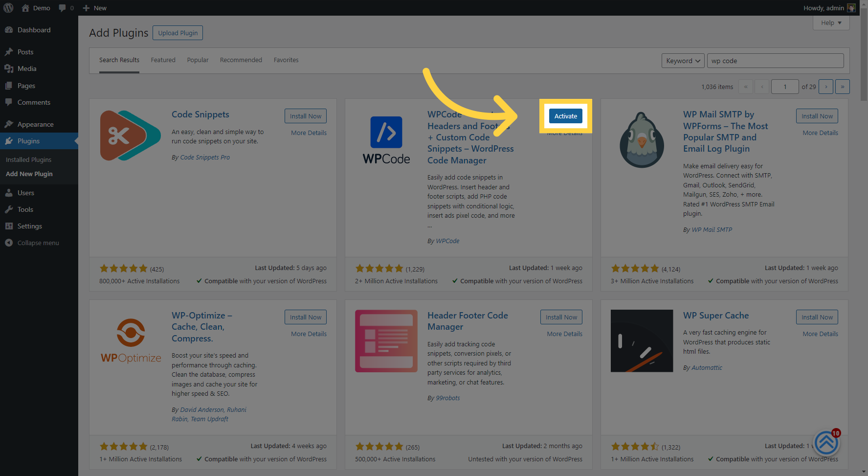Click the WP Super Cache gauge thumbnail
Viewport: 868px width, 476px height.
[642, 341]
